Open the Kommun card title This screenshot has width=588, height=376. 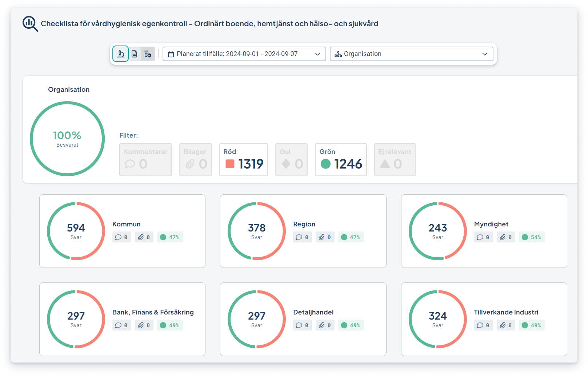point(126,224)
